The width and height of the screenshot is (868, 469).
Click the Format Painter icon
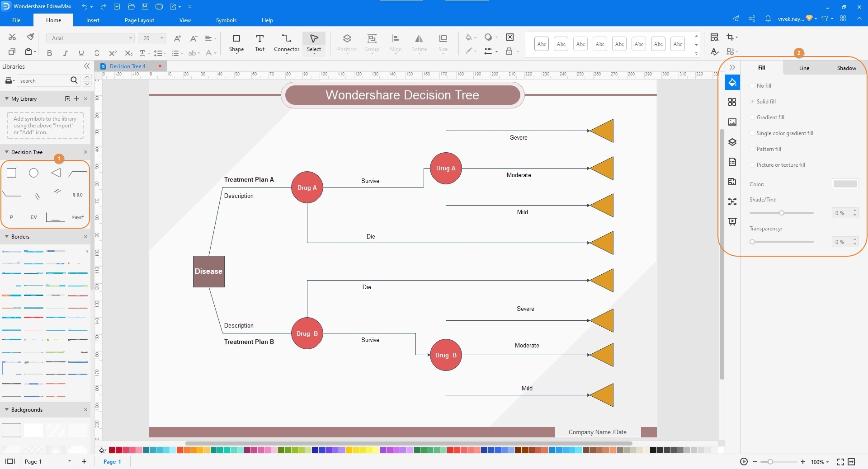pyautogui.click(x=30, y=37)
